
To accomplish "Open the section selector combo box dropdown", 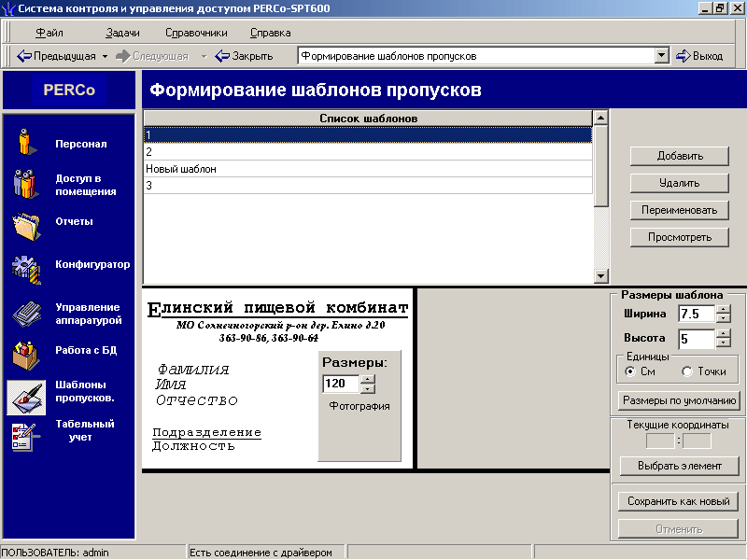I will click(661, 56).
